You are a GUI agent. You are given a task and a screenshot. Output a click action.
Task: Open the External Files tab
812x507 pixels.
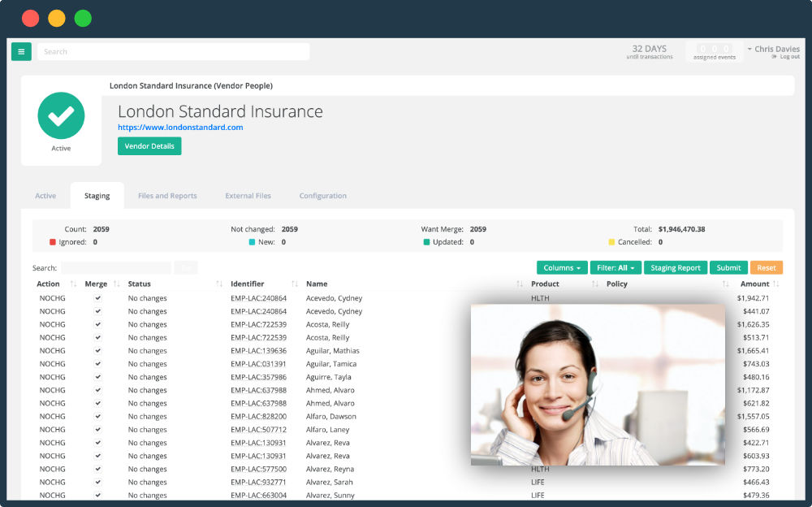248,196
